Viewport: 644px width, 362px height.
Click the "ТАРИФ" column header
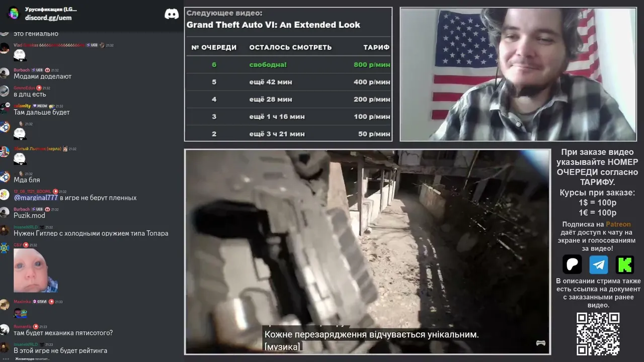(376, 47)
